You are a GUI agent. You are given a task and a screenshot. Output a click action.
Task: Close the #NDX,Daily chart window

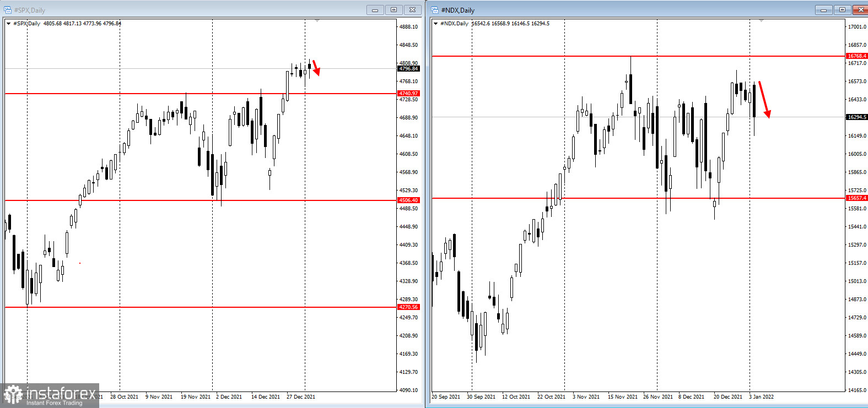[861, 10]
